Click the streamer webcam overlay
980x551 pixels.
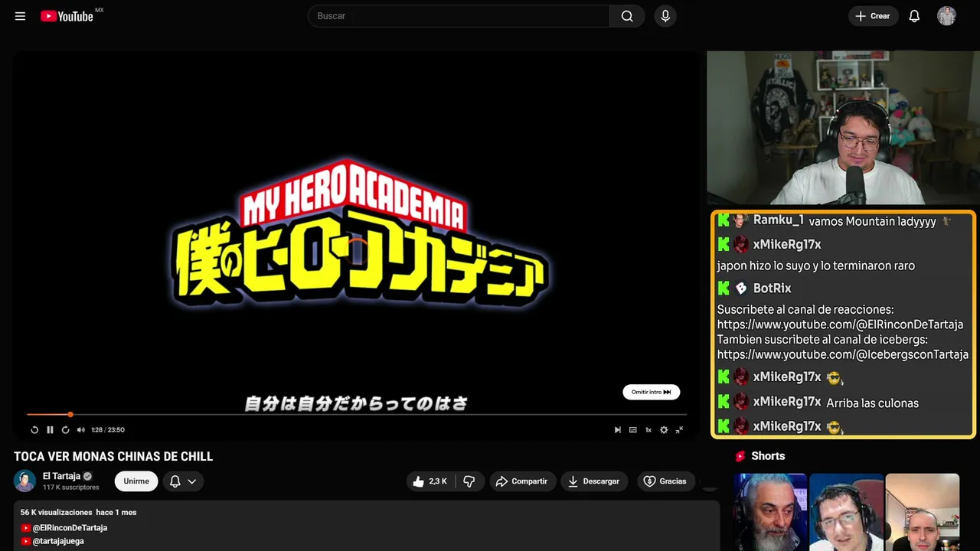click(x=842, y=128)
